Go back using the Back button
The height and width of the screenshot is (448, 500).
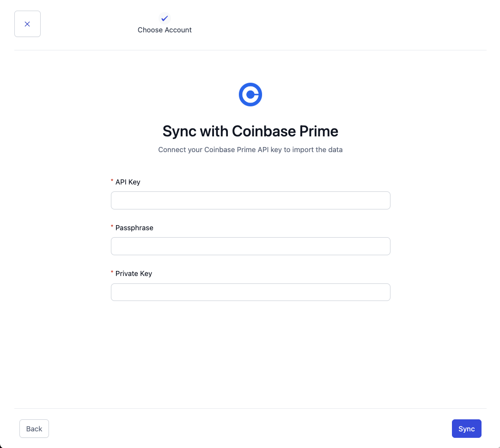pos(34,429)
